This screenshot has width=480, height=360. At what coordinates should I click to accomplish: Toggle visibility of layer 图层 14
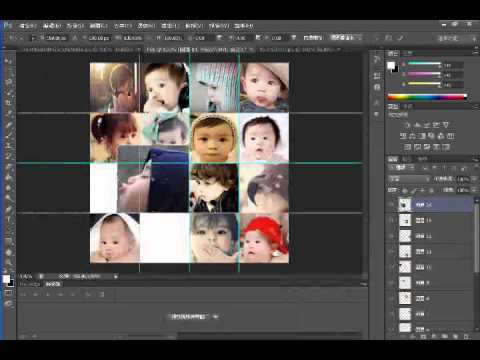(x=392, y=205)
